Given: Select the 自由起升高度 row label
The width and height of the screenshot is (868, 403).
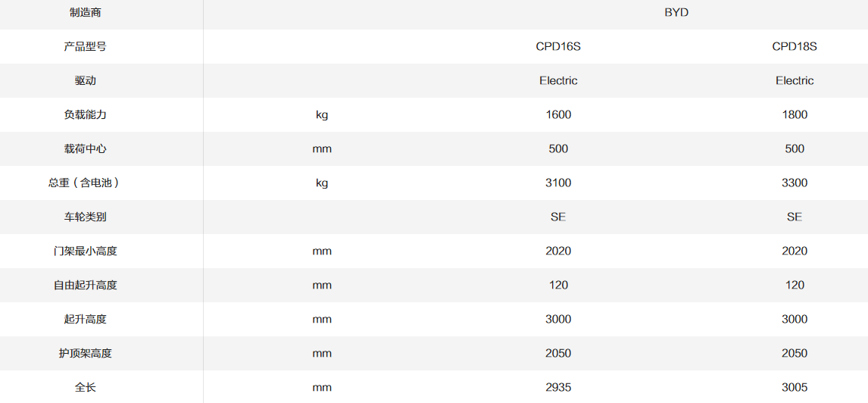Looking at the screenshot, I should [x=86, y=285].
